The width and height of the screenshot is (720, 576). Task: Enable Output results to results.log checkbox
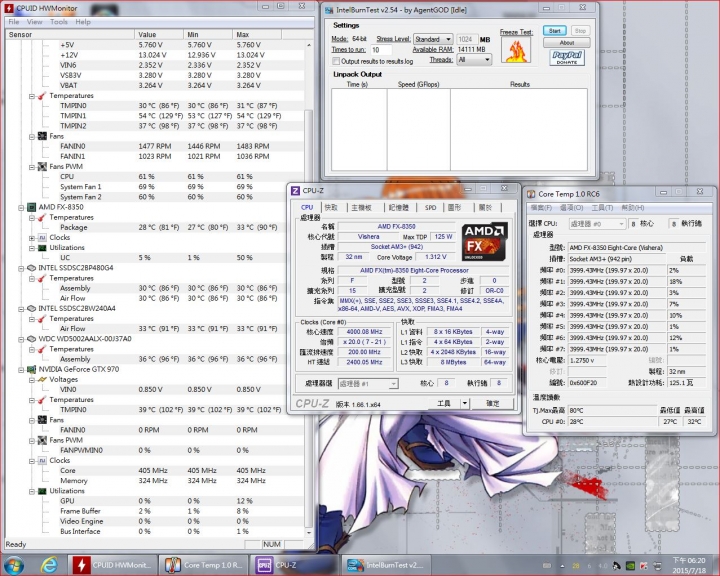click(x=336, y=61)
